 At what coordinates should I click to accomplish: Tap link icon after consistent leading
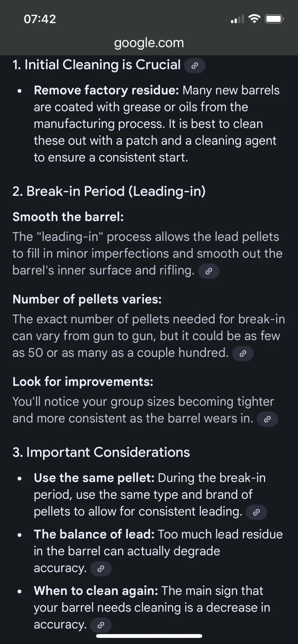(x=256, y=512)
